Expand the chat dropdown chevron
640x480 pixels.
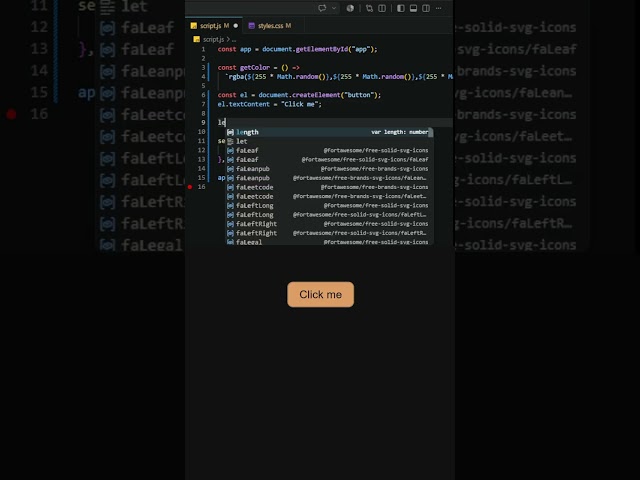tap(333, 8)
